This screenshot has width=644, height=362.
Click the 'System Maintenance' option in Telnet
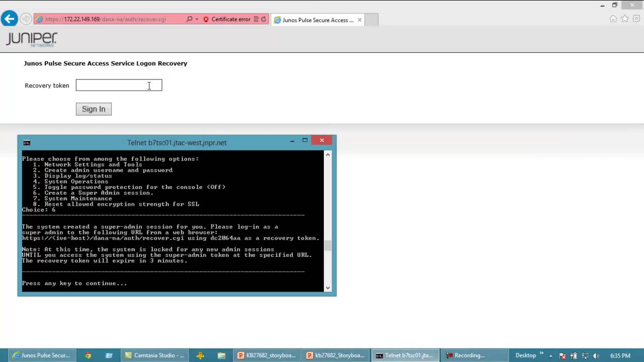[72, 199]
